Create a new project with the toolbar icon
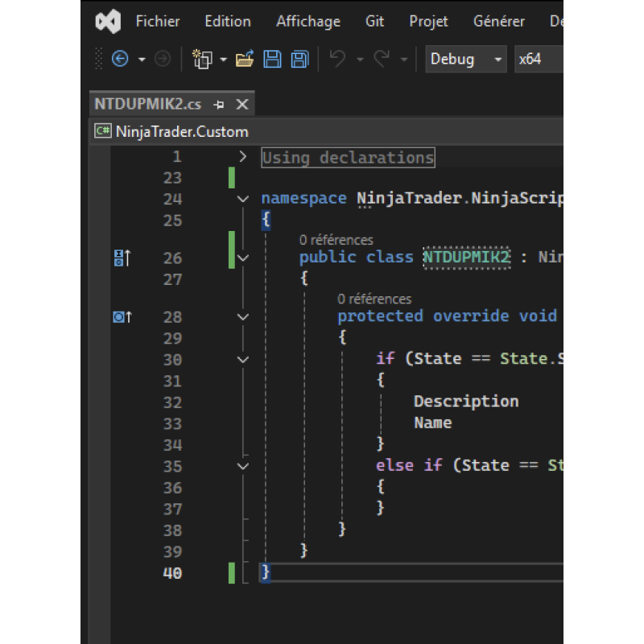The image size is (644, 644). (202, 59)
